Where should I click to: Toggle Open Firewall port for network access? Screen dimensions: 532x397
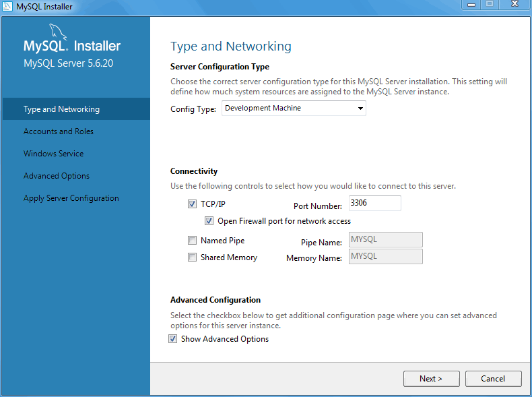click(209, 221)
